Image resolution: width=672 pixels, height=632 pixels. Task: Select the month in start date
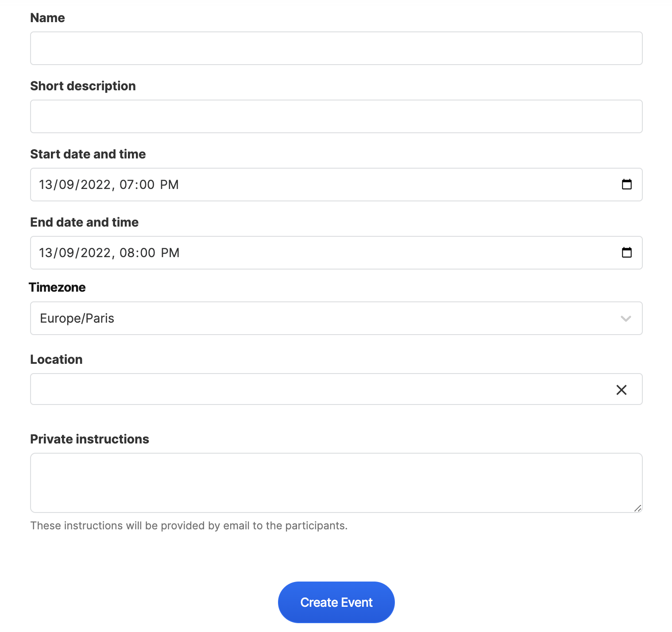[66, 185]
